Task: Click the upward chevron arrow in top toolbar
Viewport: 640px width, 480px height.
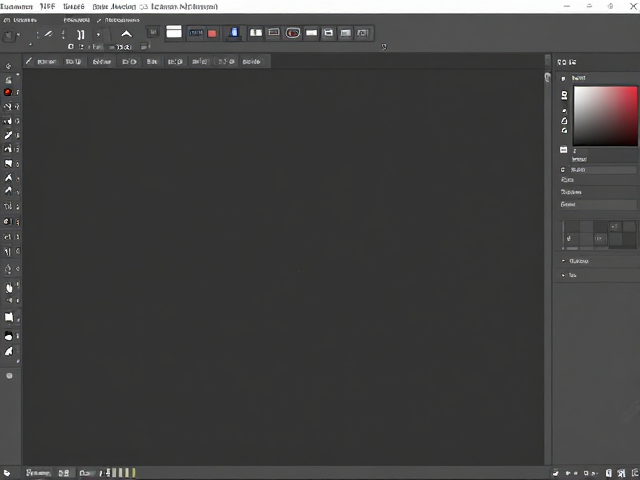Action: click(127, 34)
